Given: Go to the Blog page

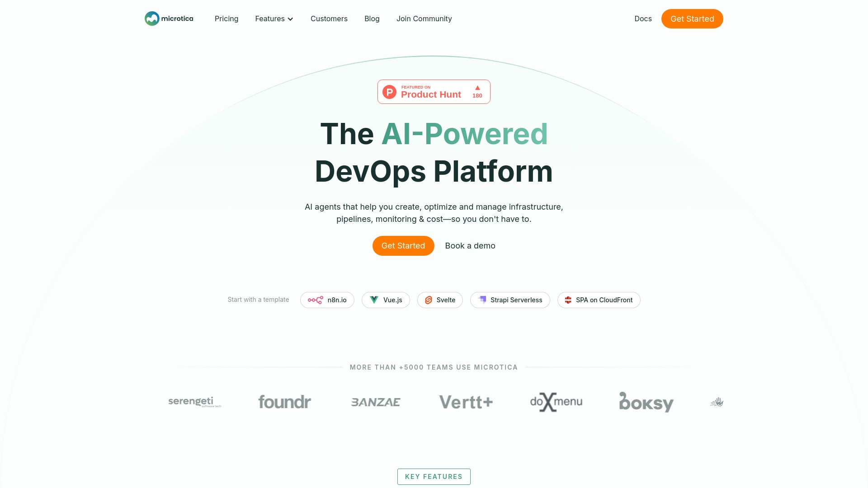Looking at the screenshot, I should (372, 19).
